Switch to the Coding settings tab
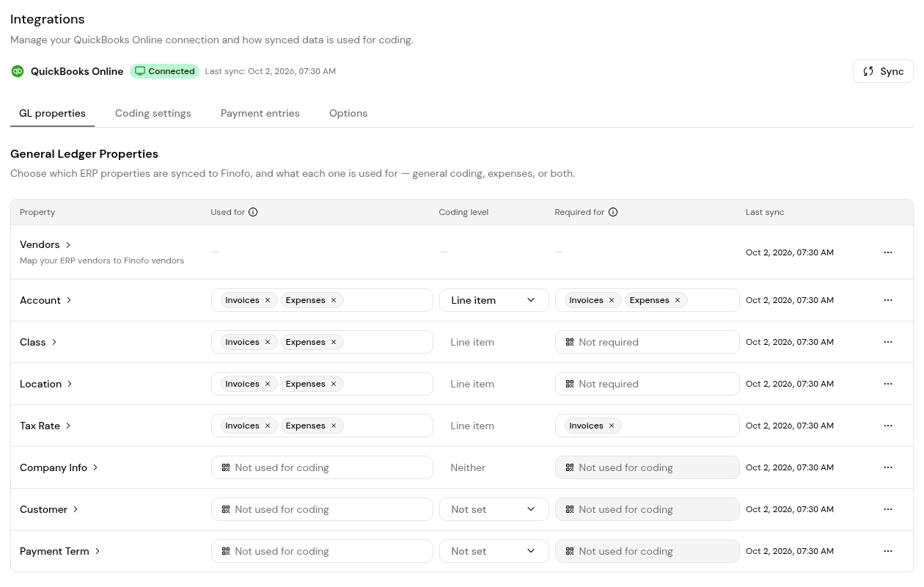 coord(153,113)
